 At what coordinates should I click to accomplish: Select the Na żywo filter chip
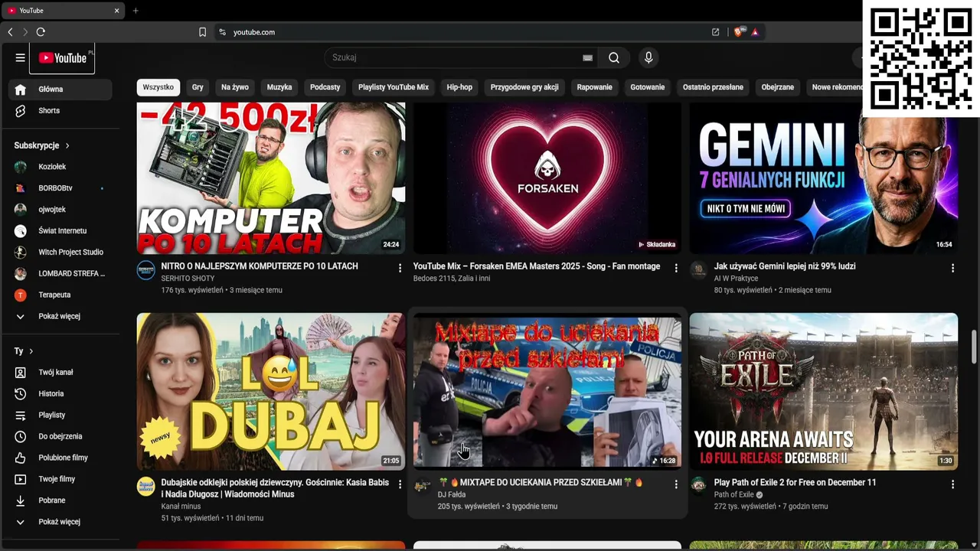point(235,87)
